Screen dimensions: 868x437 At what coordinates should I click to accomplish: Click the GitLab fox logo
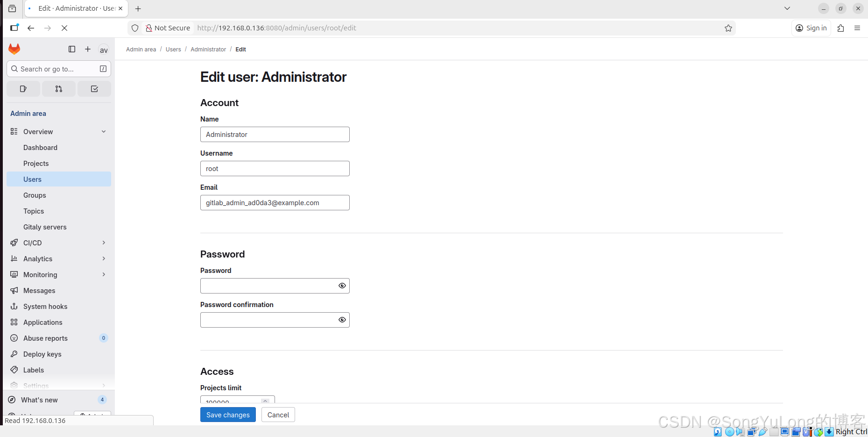click(x=14, y=49)
